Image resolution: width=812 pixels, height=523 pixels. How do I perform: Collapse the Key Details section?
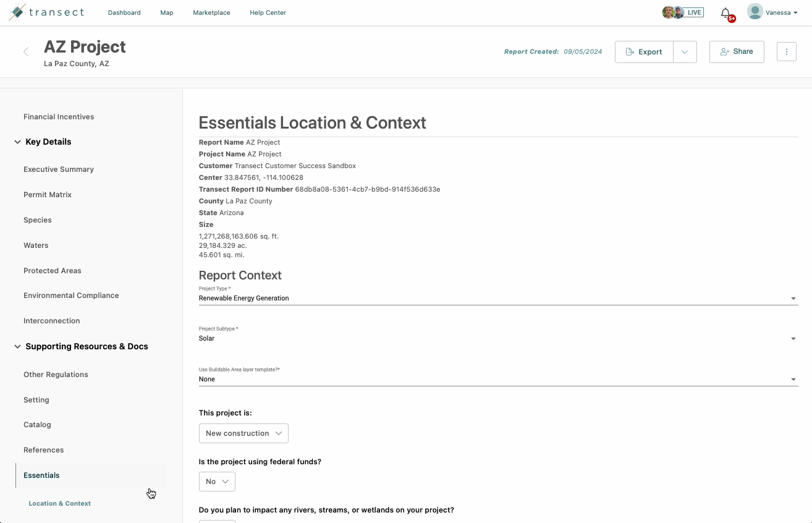pyautogui.click(x=17, y=142)
